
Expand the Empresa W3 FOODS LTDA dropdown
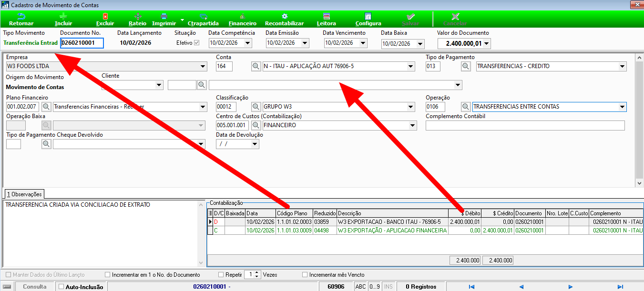pyautogui.click(x=202, y=67)
